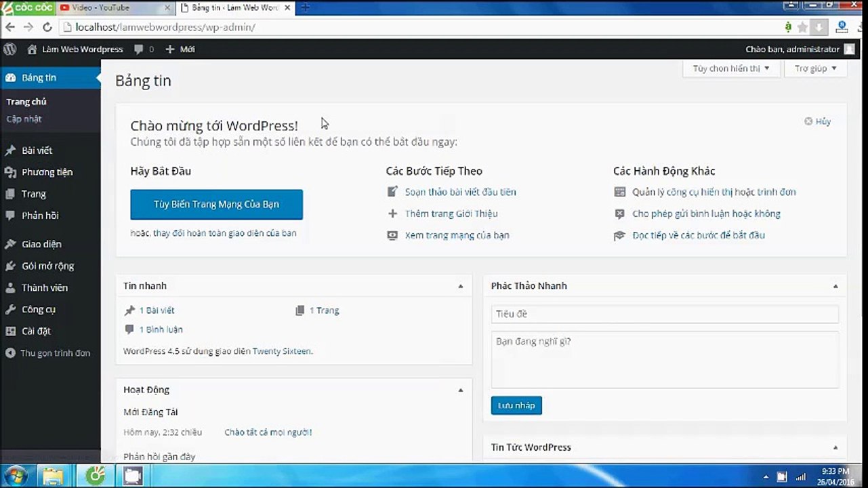Open the 1 Bình luận link
Screen dimensions: 868x488
click(161, 329)
